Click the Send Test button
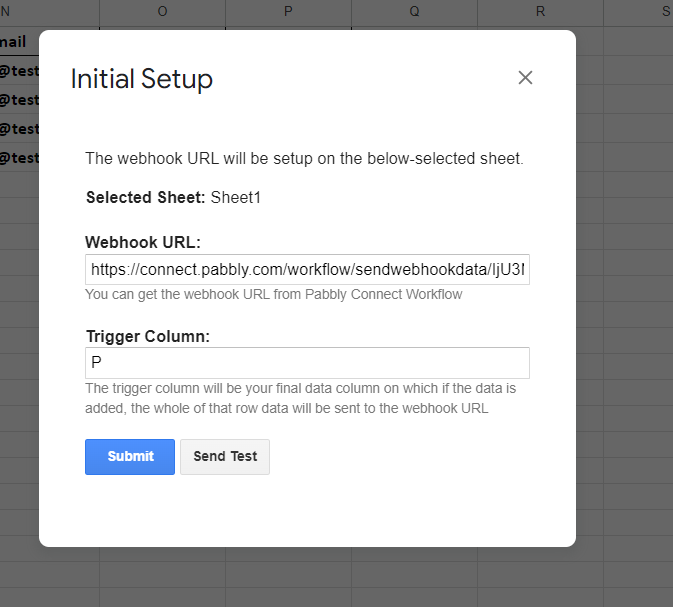The image size is (673, 607). coord(225,457)
